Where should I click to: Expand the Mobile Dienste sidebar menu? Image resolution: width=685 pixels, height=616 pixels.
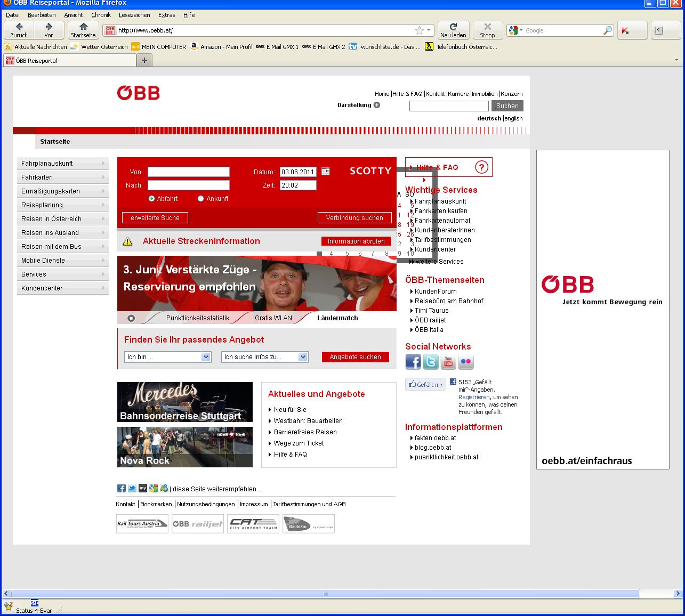tap(63, 261)
